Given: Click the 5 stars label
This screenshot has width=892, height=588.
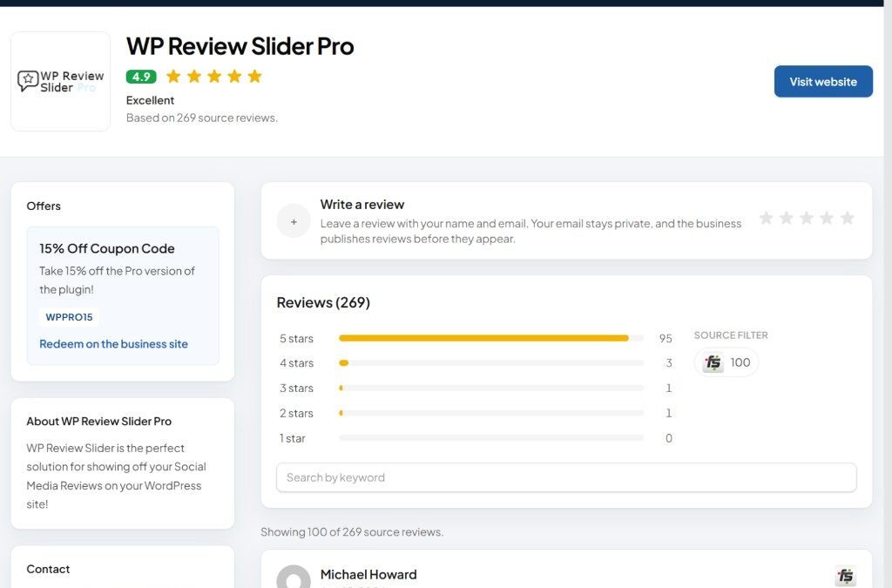Looking at the screenshot, I should [x=296, y=338].
